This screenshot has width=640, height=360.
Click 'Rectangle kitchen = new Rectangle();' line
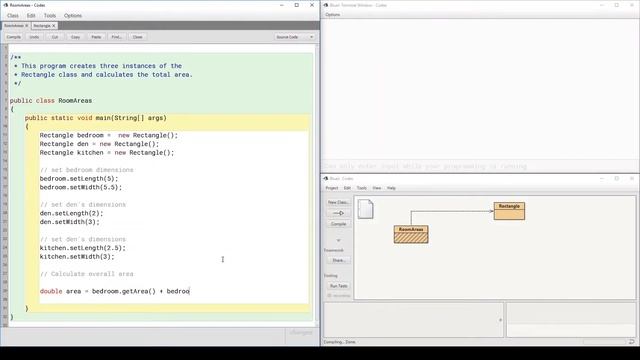(x=107, y=153)
